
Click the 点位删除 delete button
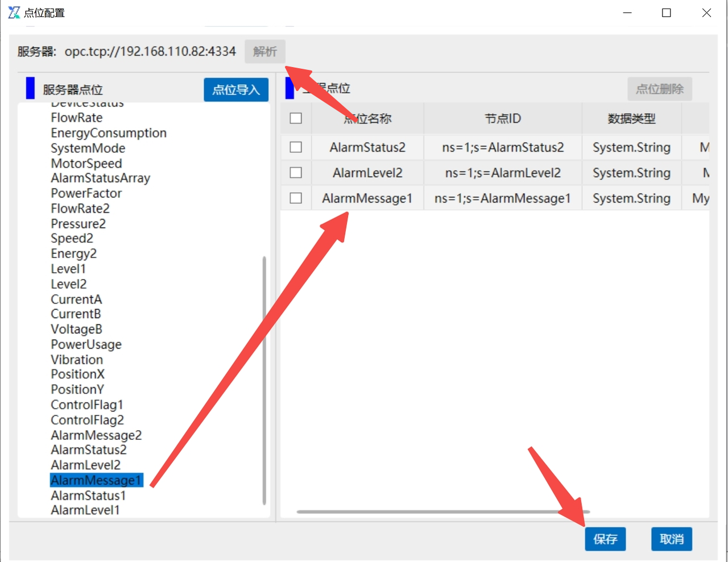point(660,89)
